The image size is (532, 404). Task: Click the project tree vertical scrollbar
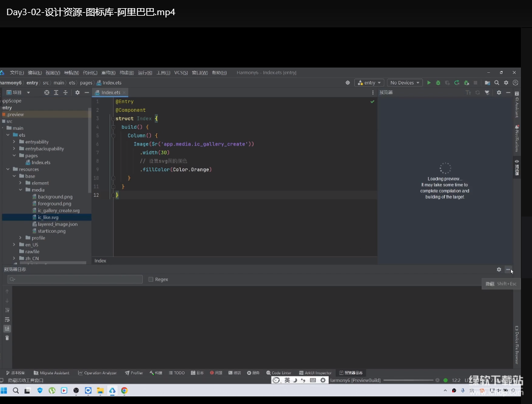pyautogui.click(x=90, y=150)
